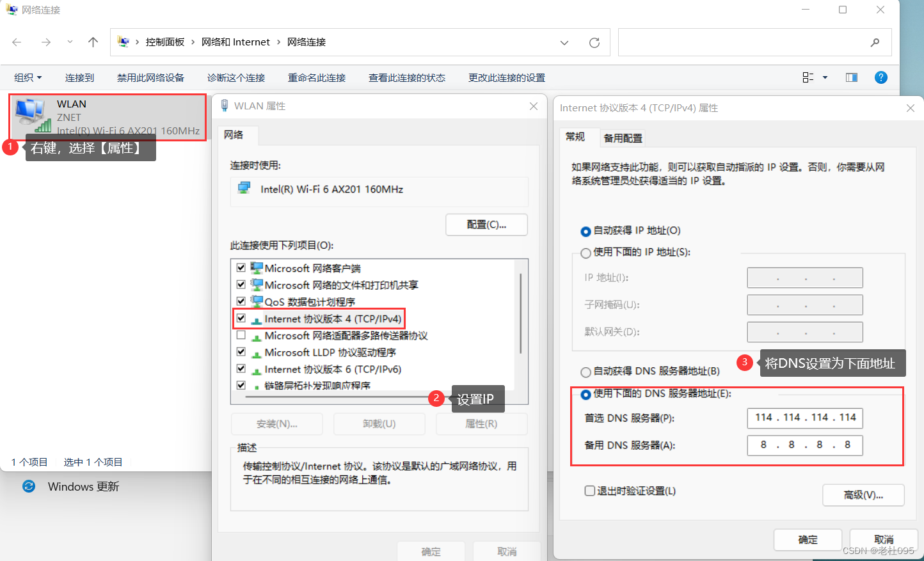Select 使用下面的 DNS 服务器地址(E) radio button
This screenshot has height=561, width=924.
pyautogui.click(x=585, y=394)
